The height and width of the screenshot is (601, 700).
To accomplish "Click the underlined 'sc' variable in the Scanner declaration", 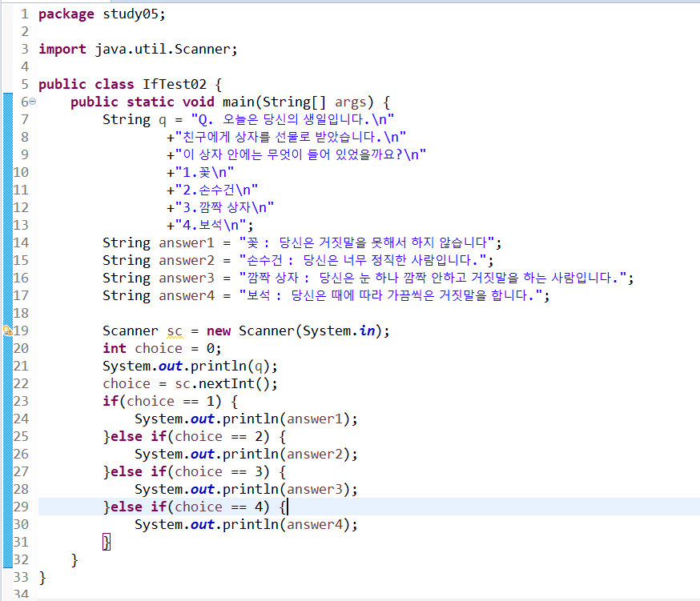I will click(x=175, y=331).
